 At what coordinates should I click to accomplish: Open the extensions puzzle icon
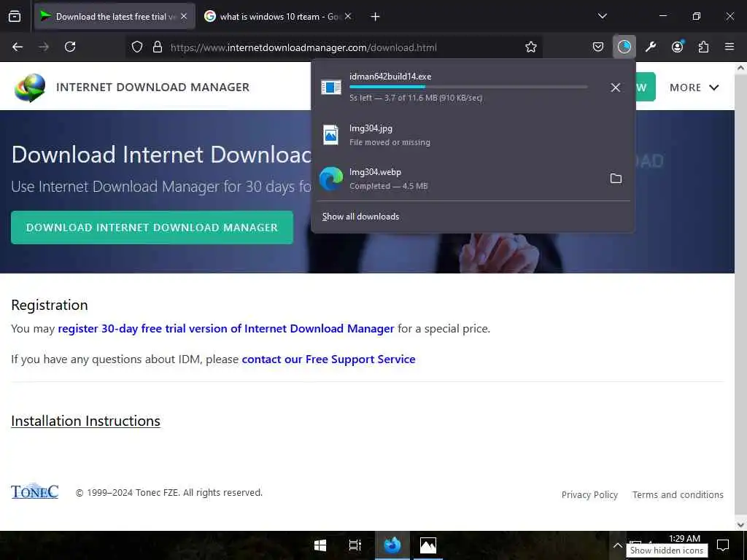[x=703, y=47]
